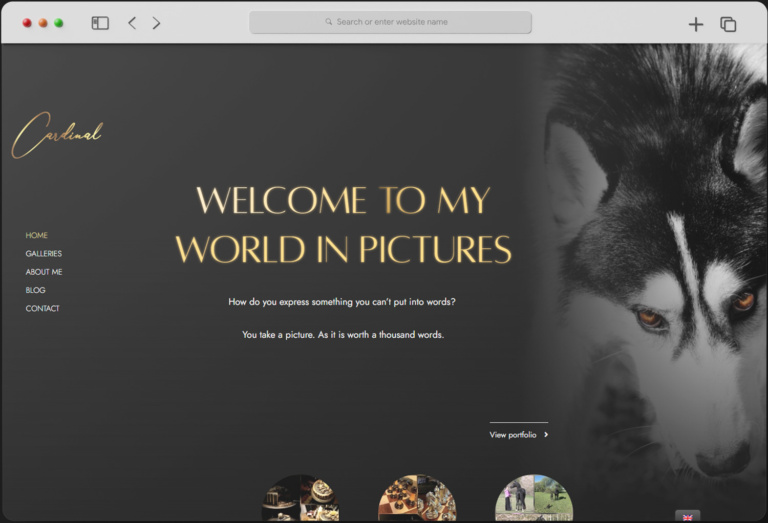Click the arrow beside View portfolio

pyautogui.click(x=546, y=434)
